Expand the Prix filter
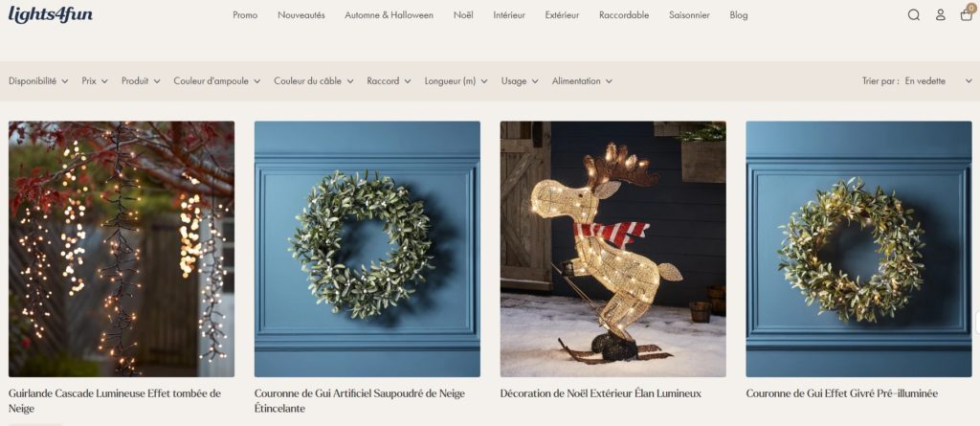The image size is (980, 426). click(95, 81)
